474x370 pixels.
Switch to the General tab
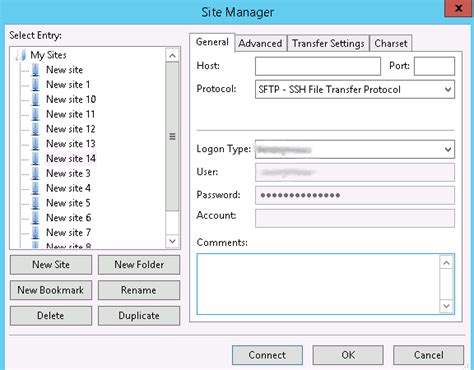pyautogui.click(x=212, y=42)
